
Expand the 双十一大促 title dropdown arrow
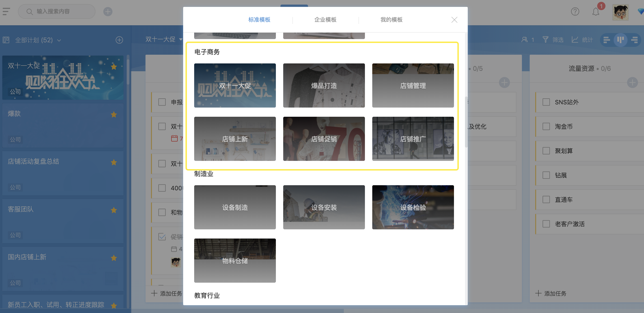(181, 39)
